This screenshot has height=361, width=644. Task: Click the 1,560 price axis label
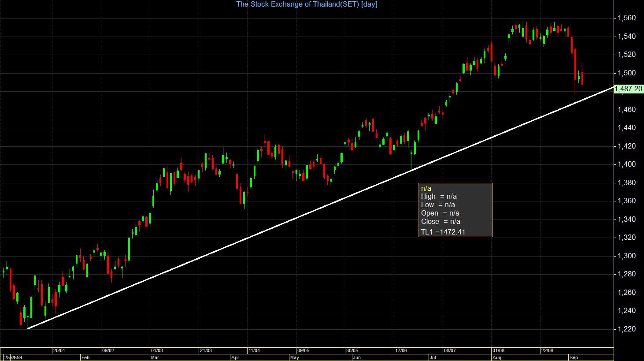626,18
